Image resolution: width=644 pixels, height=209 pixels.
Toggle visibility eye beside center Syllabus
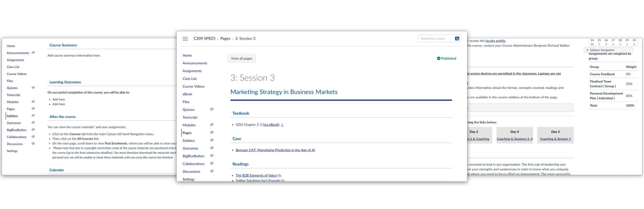[212, 140]
